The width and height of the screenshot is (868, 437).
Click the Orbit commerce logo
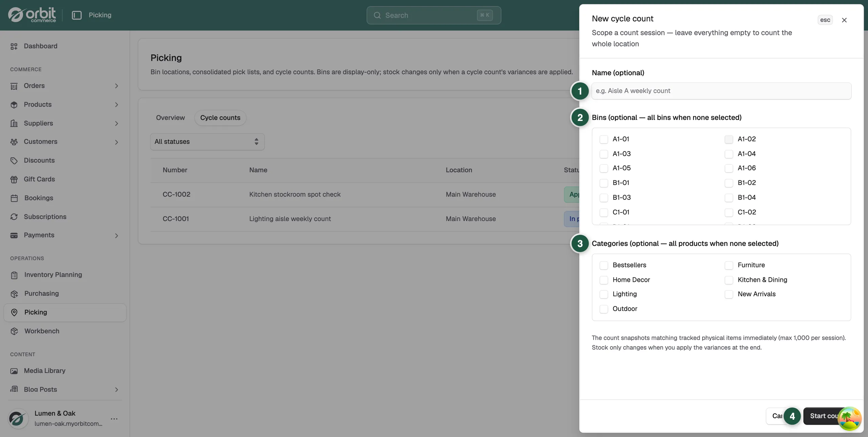pos(32,15)
